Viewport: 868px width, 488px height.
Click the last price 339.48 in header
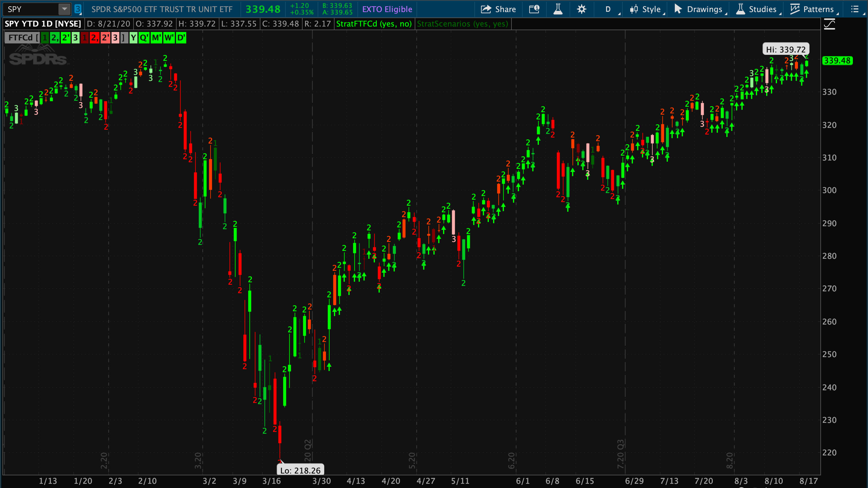pyautogui.click(x=263, y=9)
